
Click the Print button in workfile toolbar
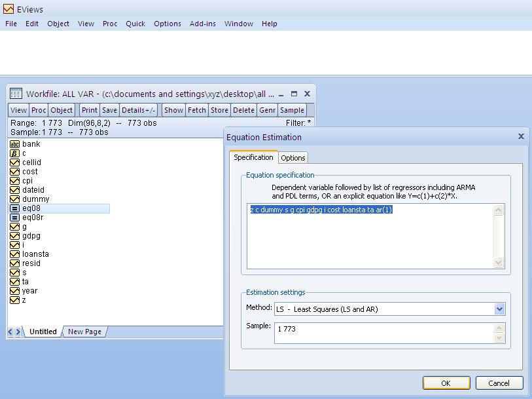point(89,110)
